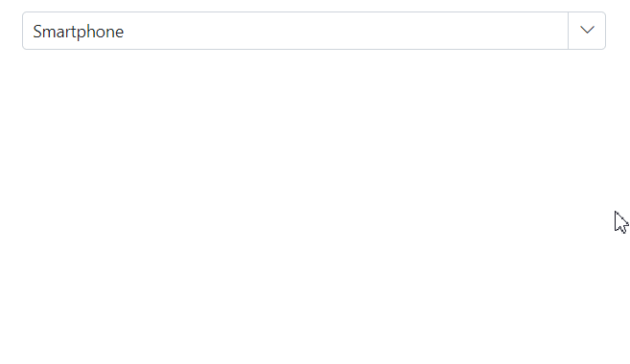
Task: Show options using the chevron-down icon
Action: click(x=587, y=30)
